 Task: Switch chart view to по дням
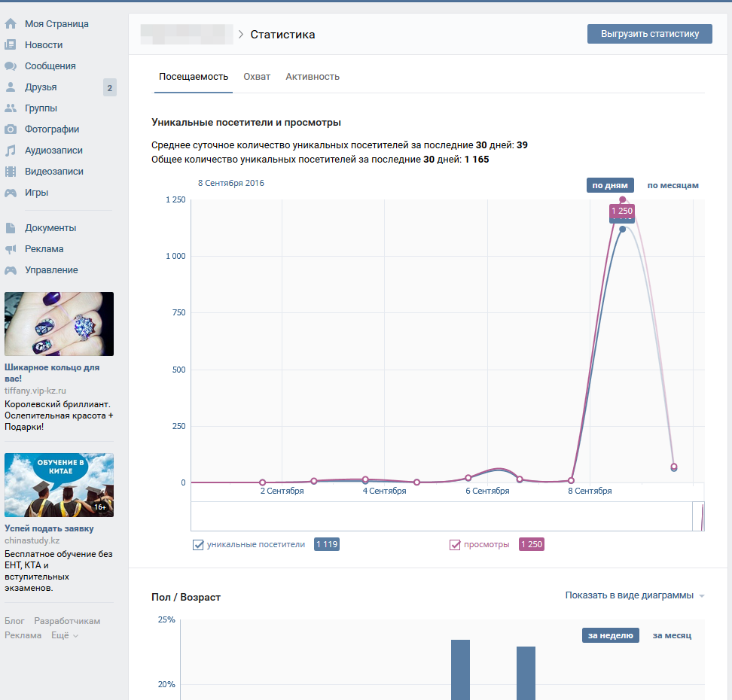[x=610, y=185]
